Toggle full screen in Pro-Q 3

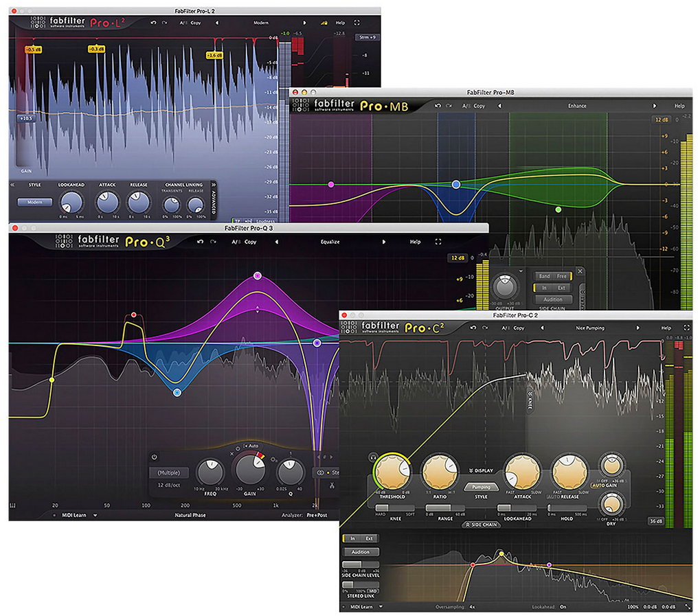[x=438, y=242]
